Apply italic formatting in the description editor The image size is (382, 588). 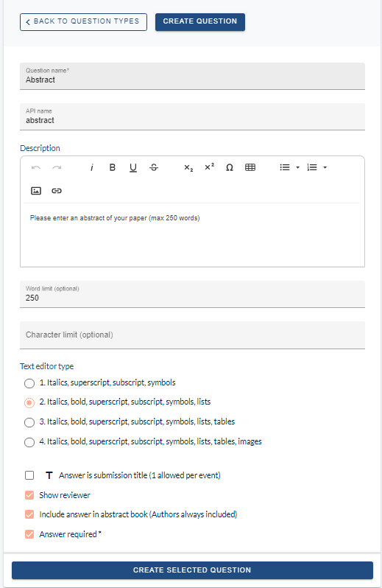coord(92,167)
